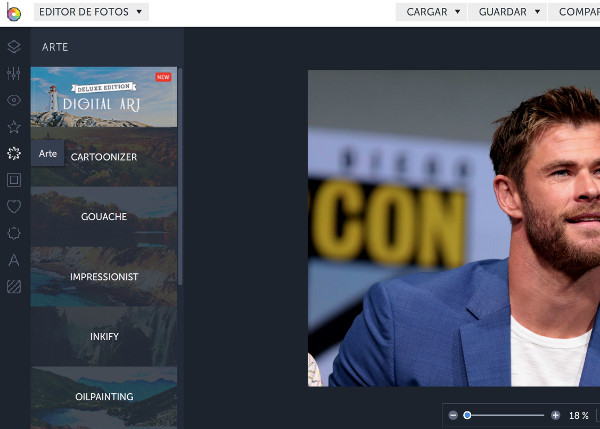600x429 pixels.
Task: Click the zoom in plus button
Action: [555, 415]
